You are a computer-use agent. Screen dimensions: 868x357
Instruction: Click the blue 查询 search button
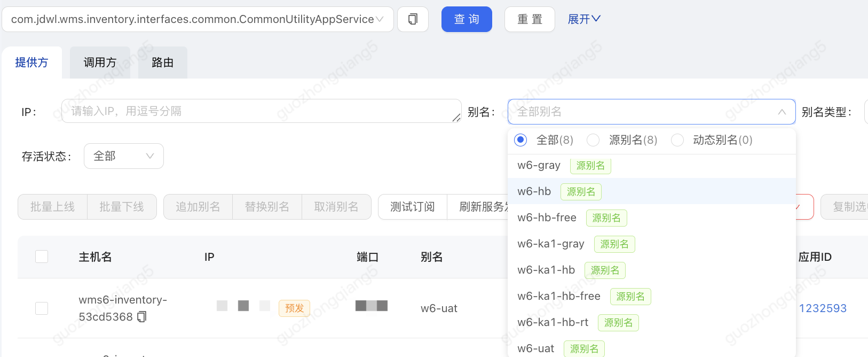pos(467,19)
